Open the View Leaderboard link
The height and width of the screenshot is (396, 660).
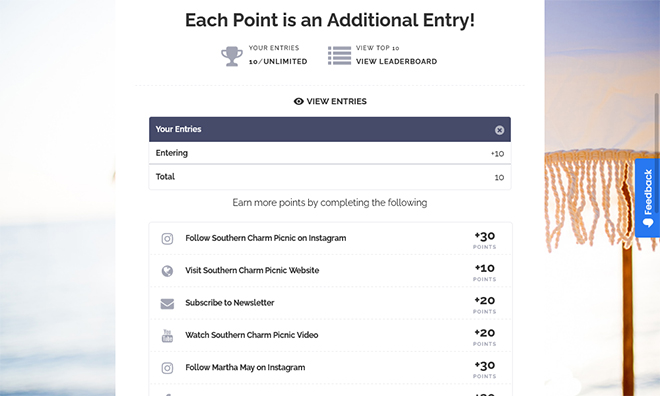pyautogui.click(x=397, y=61)
